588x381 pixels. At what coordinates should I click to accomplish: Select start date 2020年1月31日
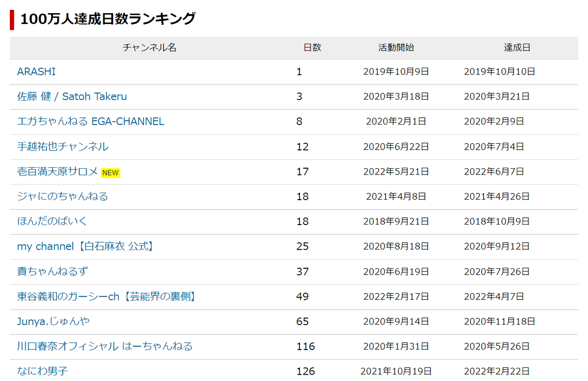coord(396,347)
